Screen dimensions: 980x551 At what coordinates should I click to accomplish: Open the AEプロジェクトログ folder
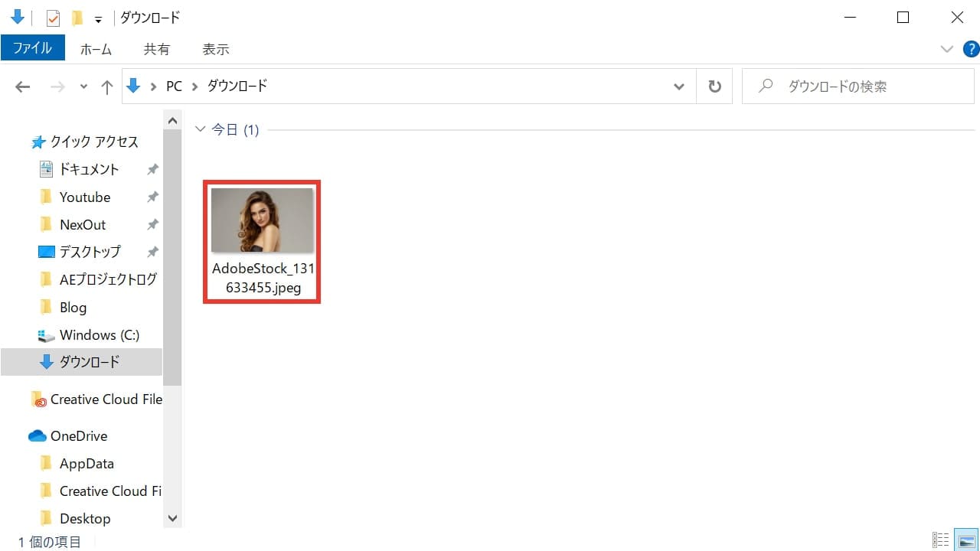[108, 279]
